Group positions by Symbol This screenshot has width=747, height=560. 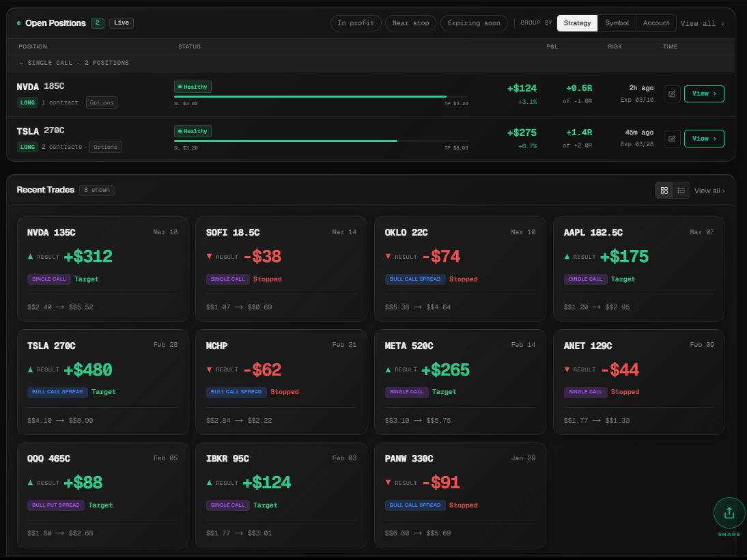617,23
